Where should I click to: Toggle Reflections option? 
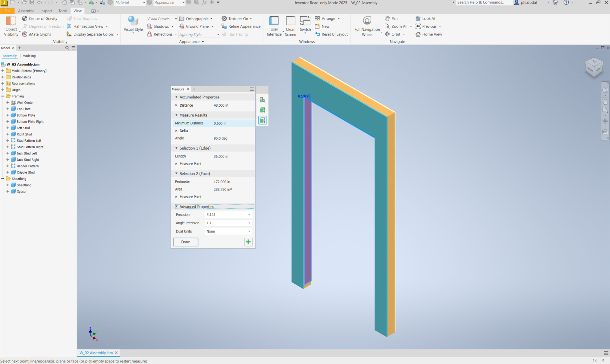(x=160, y=34)
